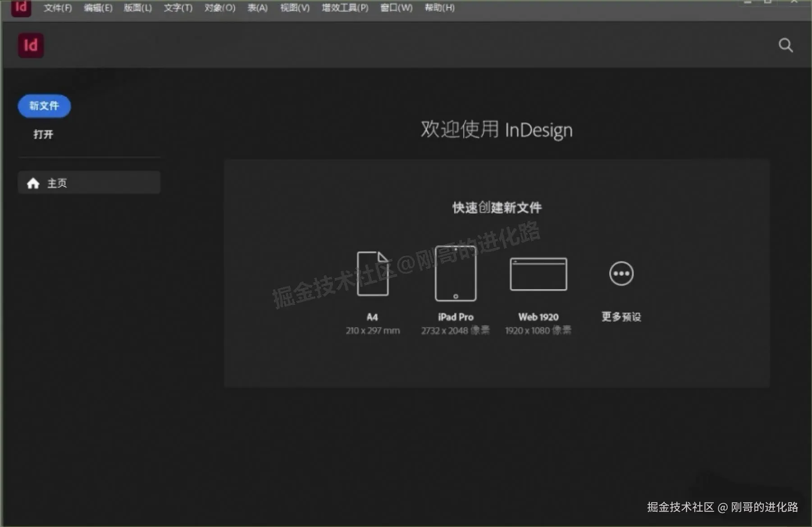Choose the Web 1920 preset icon
This screenshot has height=527, width=812.
[x=538, y=274]
